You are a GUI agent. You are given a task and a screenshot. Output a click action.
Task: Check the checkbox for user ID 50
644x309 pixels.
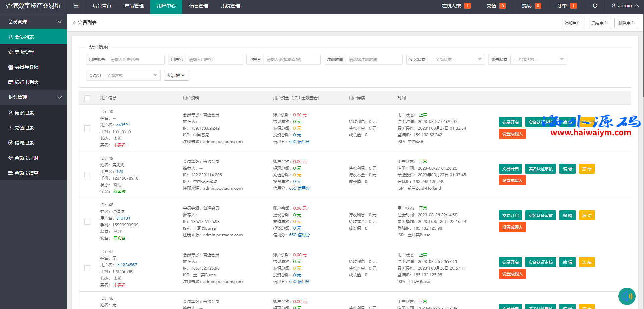(87, 128)
